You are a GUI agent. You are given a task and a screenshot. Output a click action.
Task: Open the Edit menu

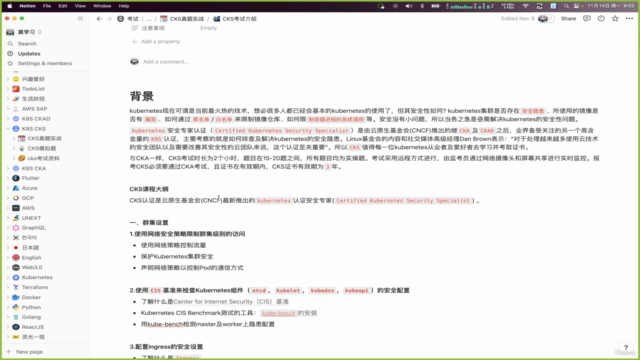point(62,6)
